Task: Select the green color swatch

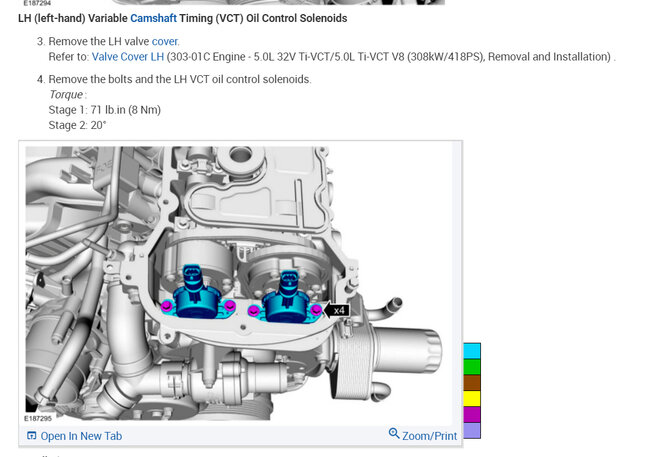Action: coord(472,367)
